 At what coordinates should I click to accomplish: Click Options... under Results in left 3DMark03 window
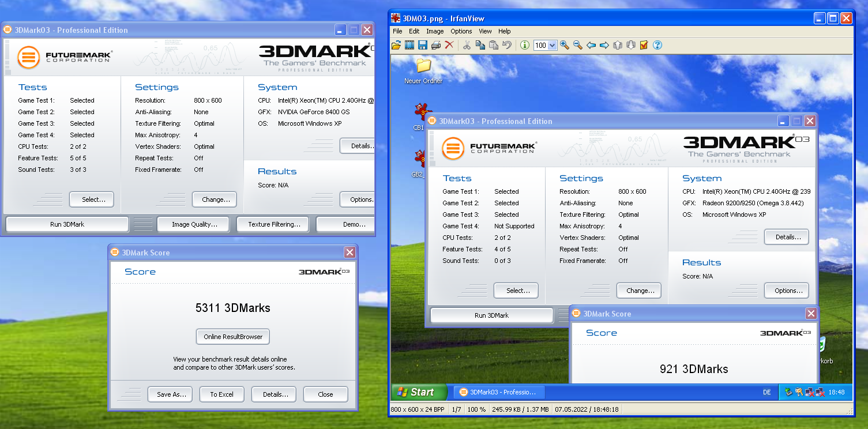click(358, 200)
